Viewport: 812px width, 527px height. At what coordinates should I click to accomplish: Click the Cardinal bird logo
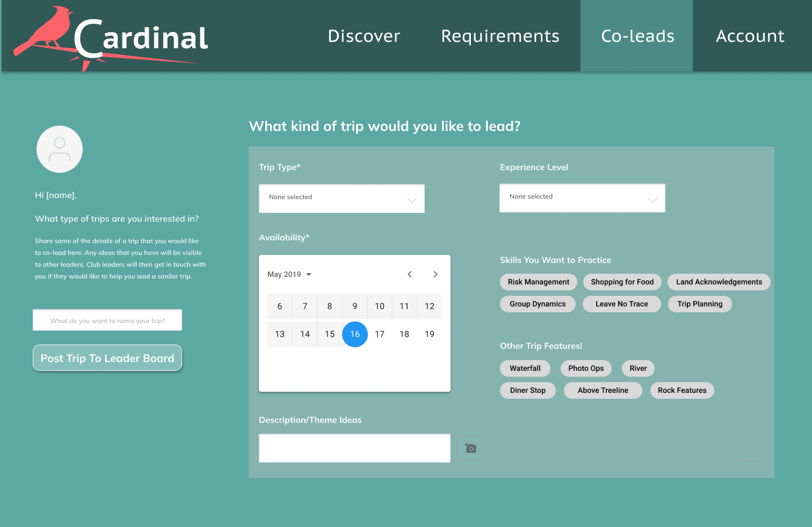[110, 39]
